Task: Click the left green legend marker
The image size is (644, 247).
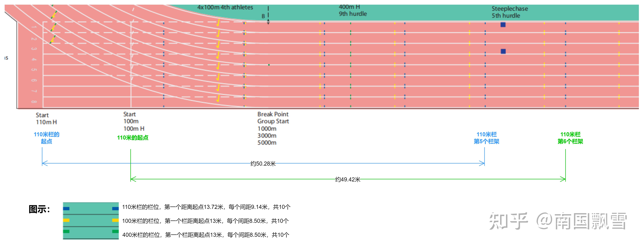Action: (x=66, y=232)
